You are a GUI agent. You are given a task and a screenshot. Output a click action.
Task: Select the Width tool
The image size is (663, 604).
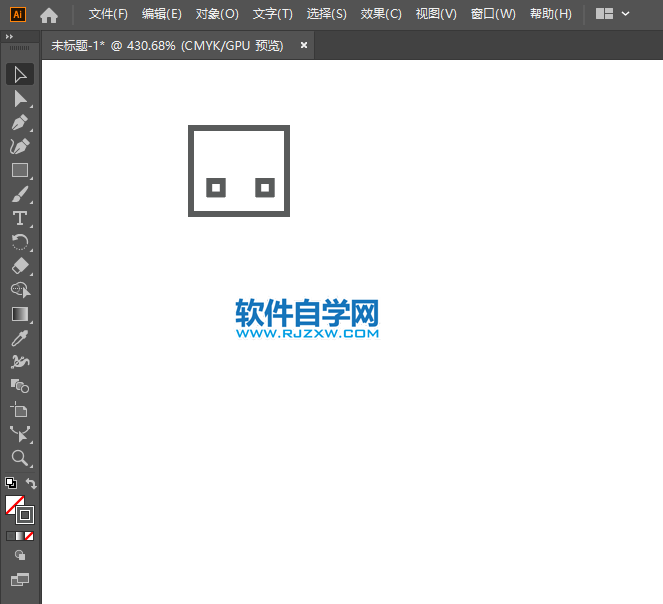(x=20, y=362)
